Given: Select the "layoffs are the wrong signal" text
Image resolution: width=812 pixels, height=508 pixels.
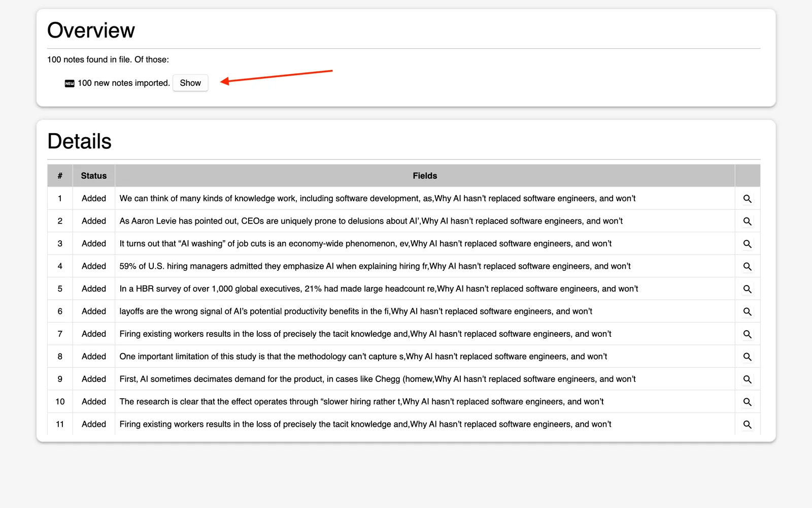Looking at the screenshot, I should pyautogui.click(x=356, y=311).
